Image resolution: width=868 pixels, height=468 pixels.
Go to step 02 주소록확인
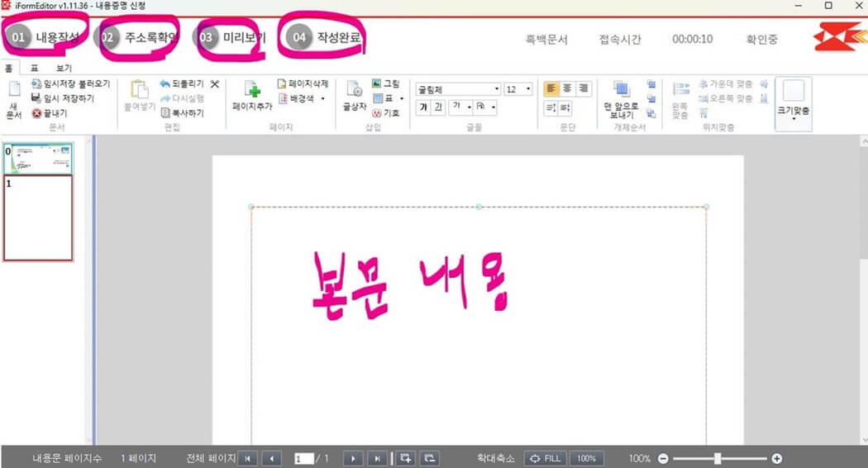137,37
